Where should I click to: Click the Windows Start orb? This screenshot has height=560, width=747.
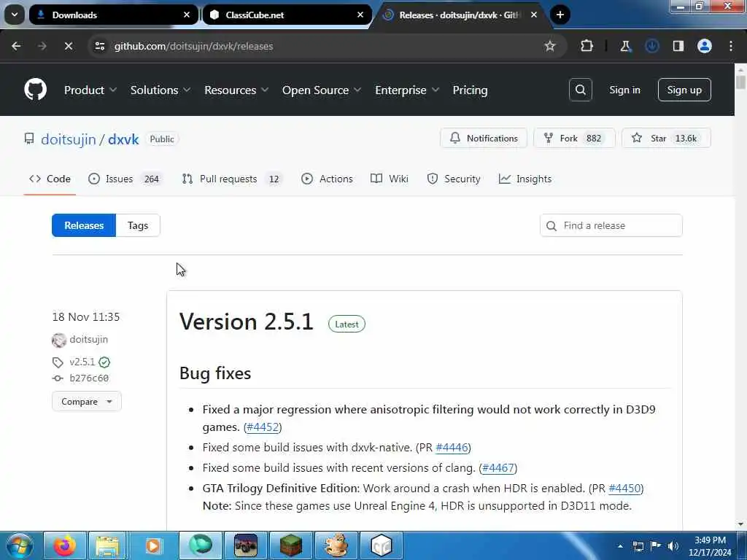[20, 545]
